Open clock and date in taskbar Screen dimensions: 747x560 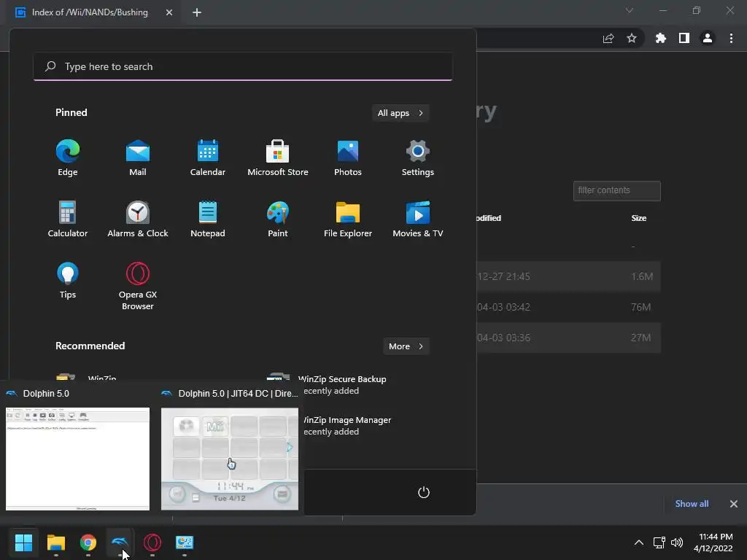point(713,542)
